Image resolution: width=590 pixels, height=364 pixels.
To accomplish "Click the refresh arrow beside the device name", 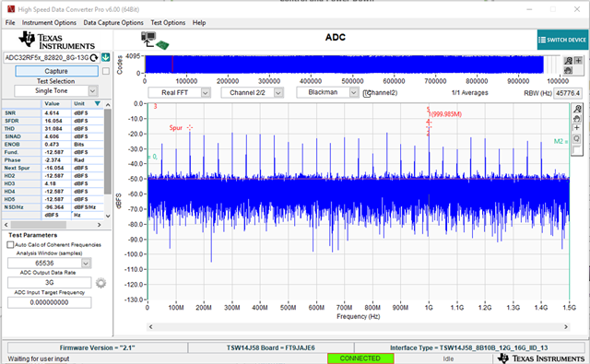I will [x=94, y=57].
